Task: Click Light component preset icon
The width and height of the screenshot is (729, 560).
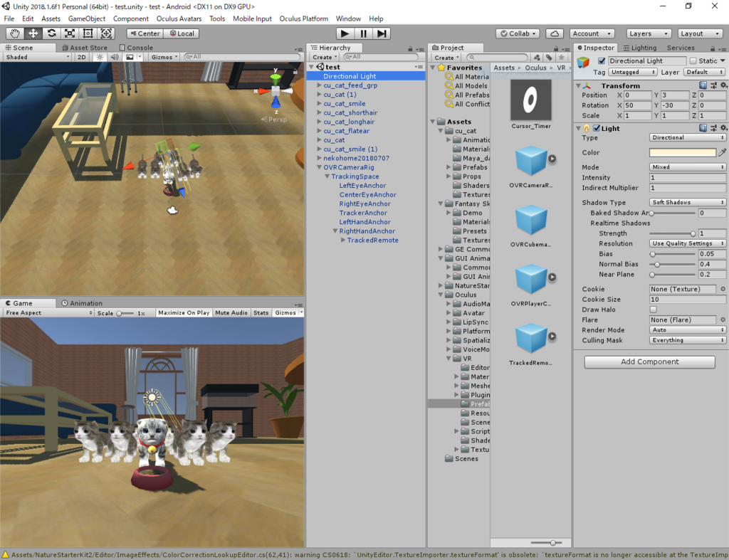Action: tap(713, 128)
